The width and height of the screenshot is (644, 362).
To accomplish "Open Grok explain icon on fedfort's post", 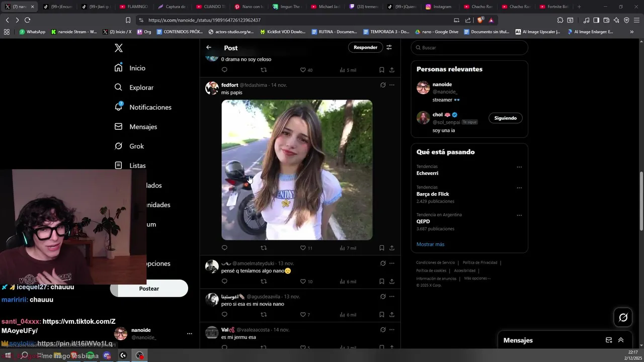I will pos(383,85).
